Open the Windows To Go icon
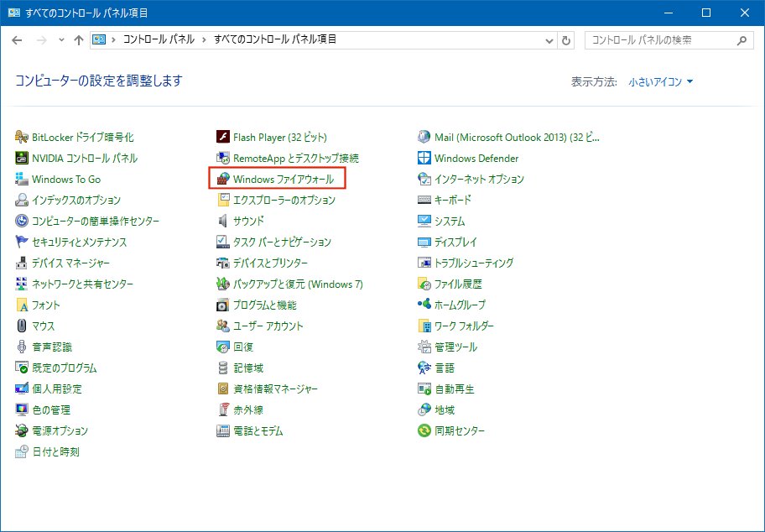 click(x=22, y=179)
